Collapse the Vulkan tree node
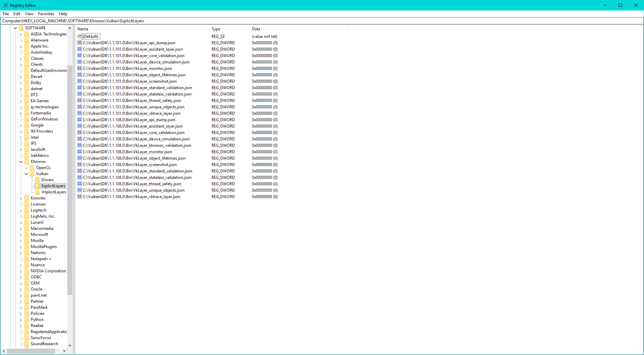 tap(26, 174)
